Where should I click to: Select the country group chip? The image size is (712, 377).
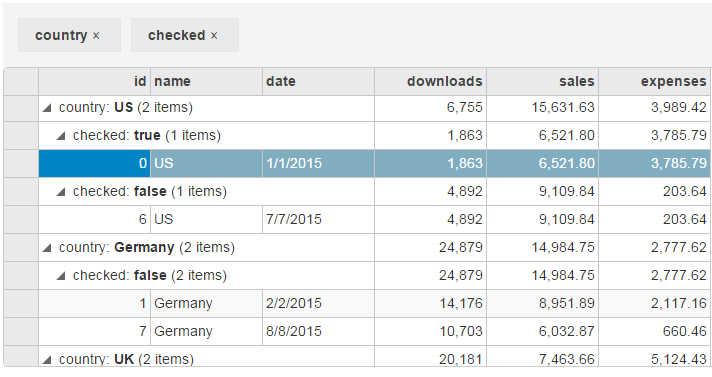click(69, 35)
